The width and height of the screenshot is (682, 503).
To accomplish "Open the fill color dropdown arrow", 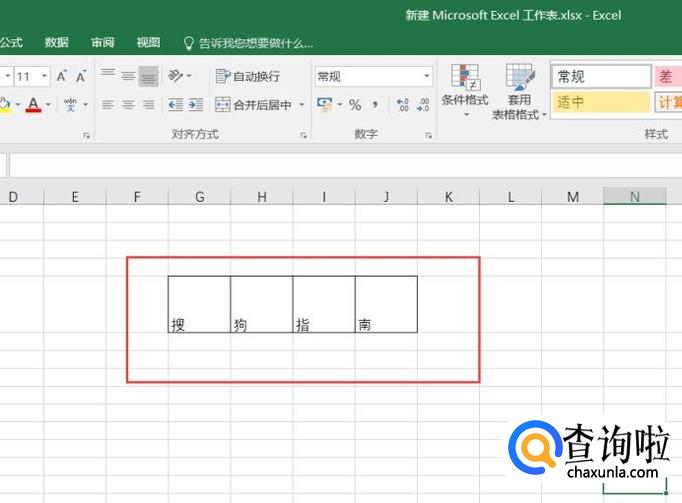I will point(18,105).
